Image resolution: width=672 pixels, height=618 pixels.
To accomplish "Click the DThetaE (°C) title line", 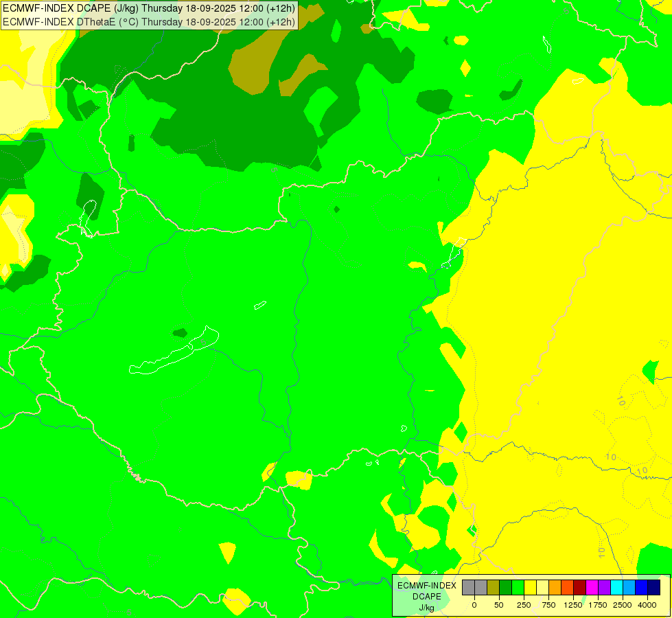I will point(149,22).
